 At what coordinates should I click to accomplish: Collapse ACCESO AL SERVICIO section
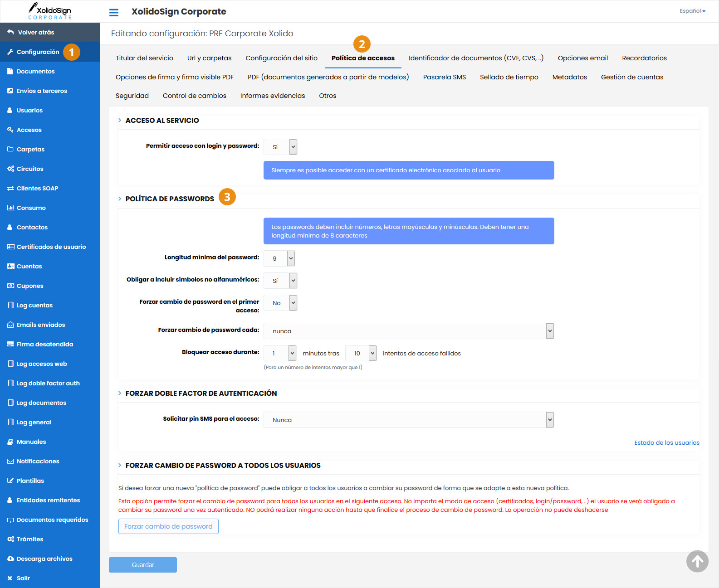click(120, 120)
